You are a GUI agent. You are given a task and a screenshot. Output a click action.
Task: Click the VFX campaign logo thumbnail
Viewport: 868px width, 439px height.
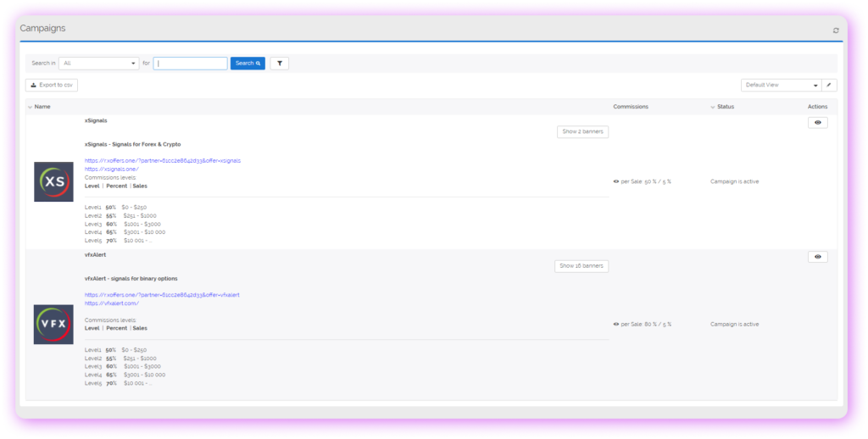(53, 325)
